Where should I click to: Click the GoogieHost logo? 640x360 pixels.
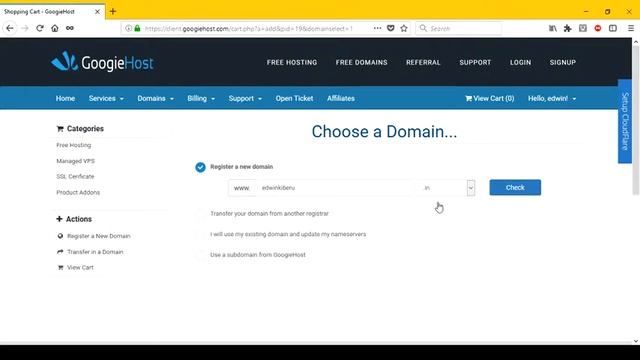pyautogui.click(x=102, y=62)
